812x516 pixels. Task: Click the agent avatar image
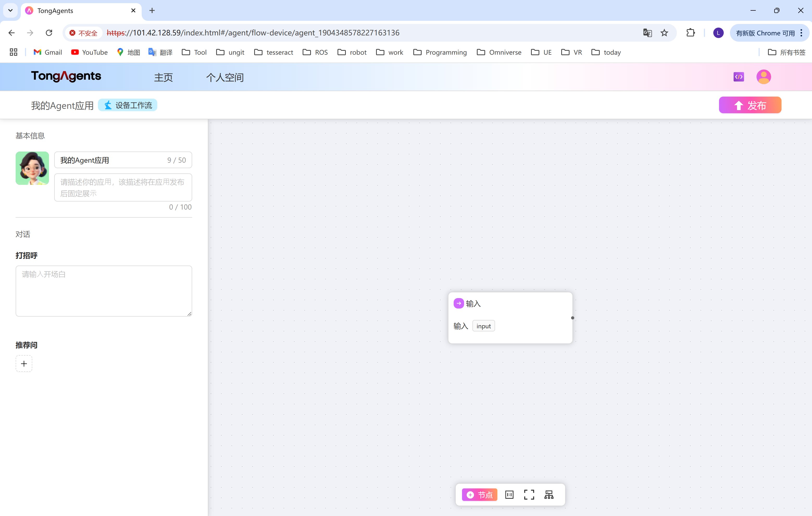click(32, 168)
